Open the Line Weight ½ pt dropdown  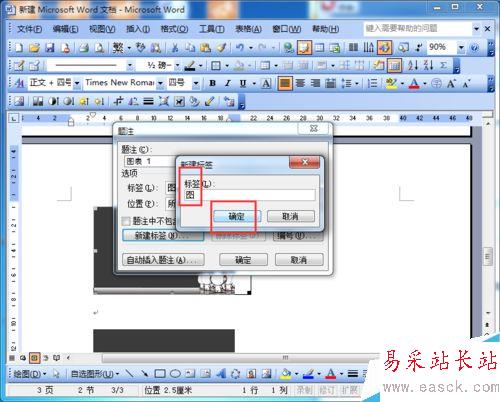point(177,65)
